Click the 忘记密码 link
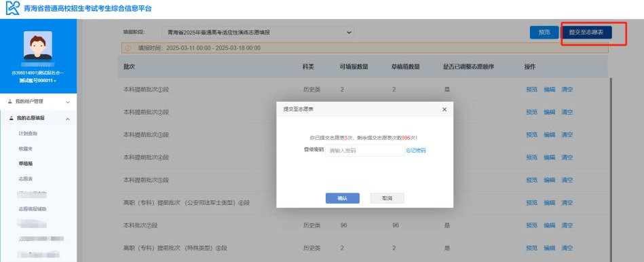 [415, 151]
